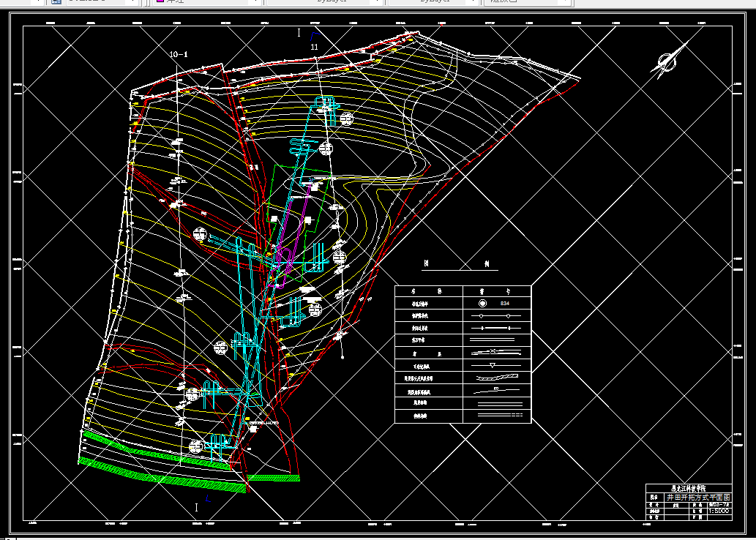Select the triangle marker symbol in the legend

tap(492, 365)
